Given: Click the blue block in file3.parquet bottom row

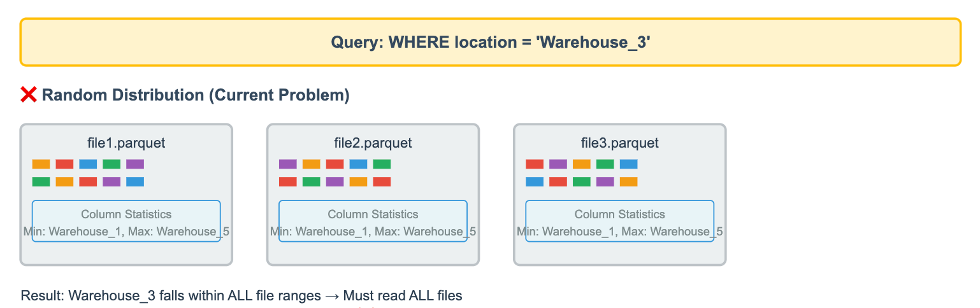Looking at the screenshot, I should (x=535, y=182).
